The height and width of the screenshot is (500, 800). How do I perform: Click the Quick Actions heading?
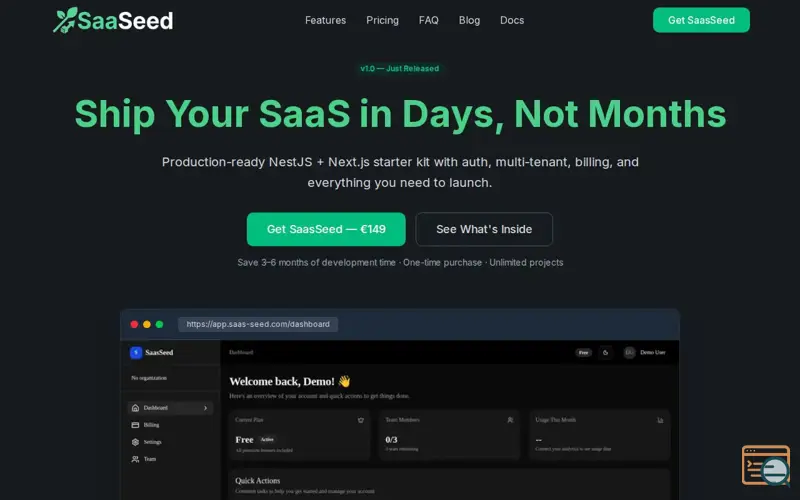258,481
